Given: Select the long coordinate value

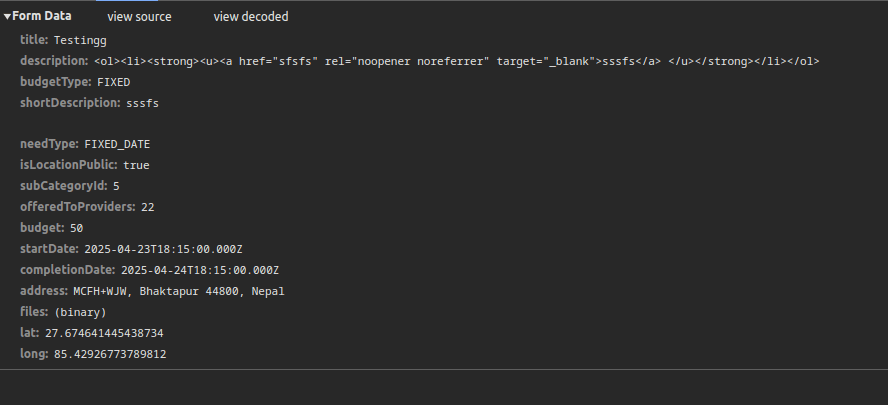Looking at the screenshot, I should (x=110, y=354).
